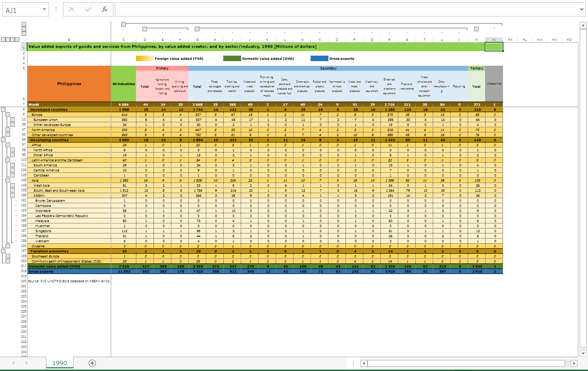Click the Cancel entry X icon
This screenshot has height=371, width=588.
pos(72,9)
